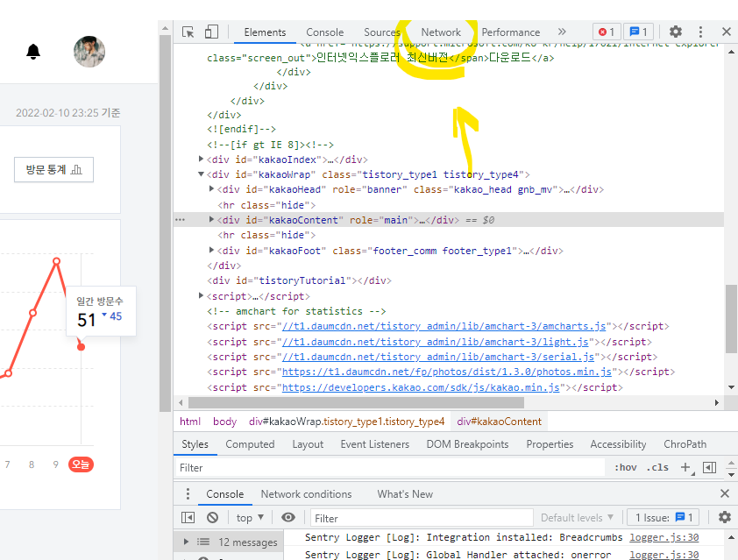Select the drawer Console tab

pos(225,494)
